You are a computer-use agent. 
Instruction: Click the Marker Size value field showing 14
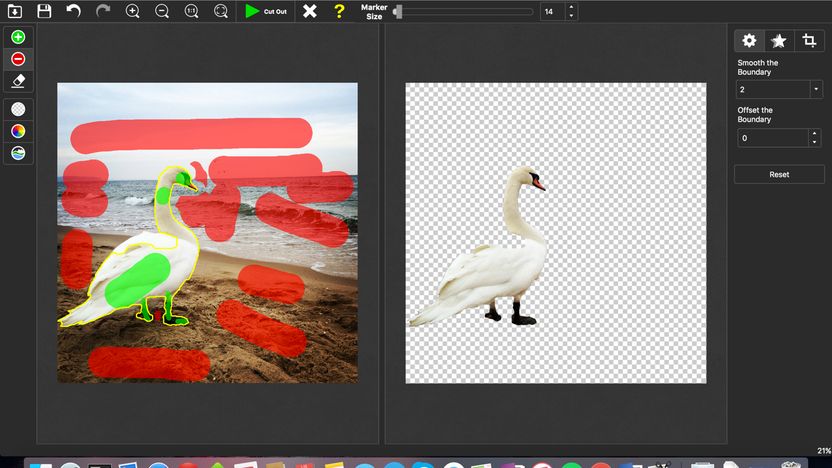552,12
